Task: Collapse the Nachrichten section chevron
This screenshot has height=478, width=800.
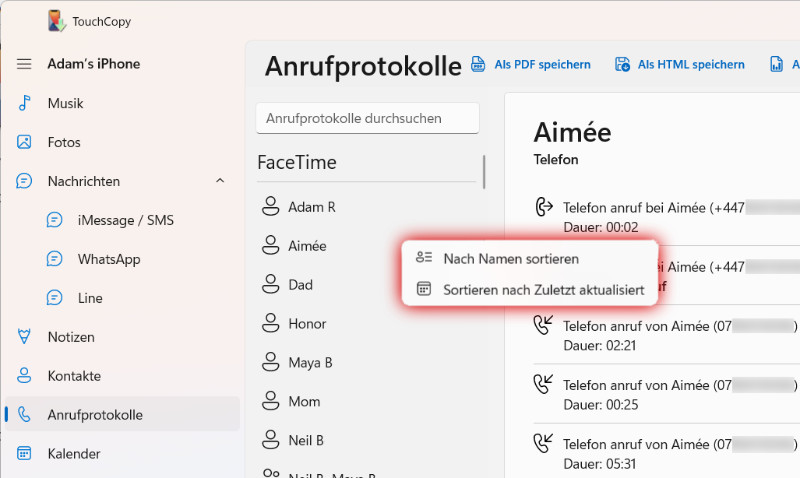Action: pyautogui.click(x=220, y=181)
